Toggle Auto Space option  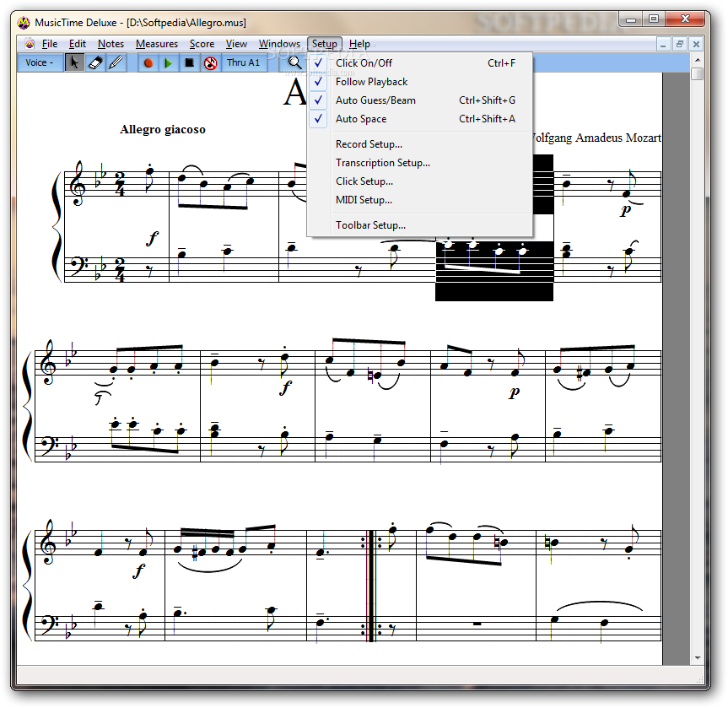coord(420,119)
